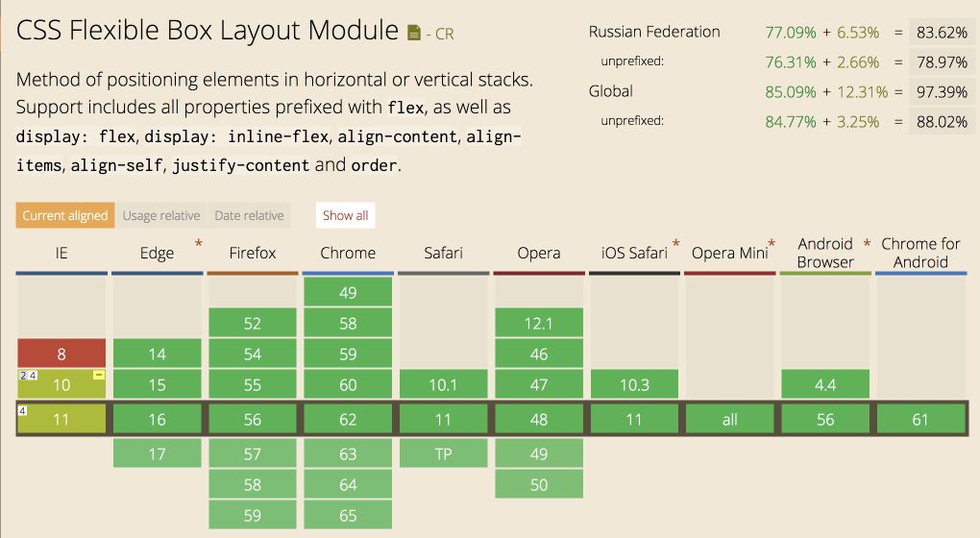
Task: Click the asterisk beside iOS Safari header
Action: point(676,244)
